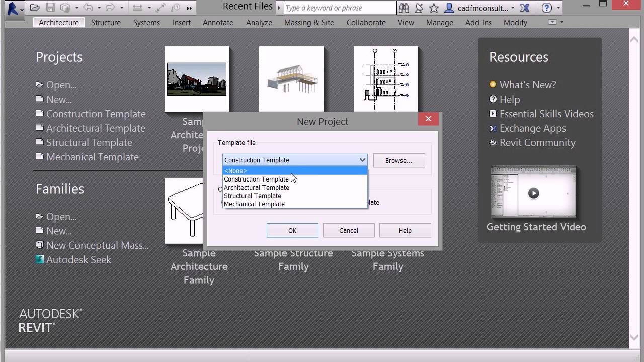The image size is (644, 362).
Task: Open the Sample Structure Project thumbnail
Action: pyautogui.click(x=291, y=79)
